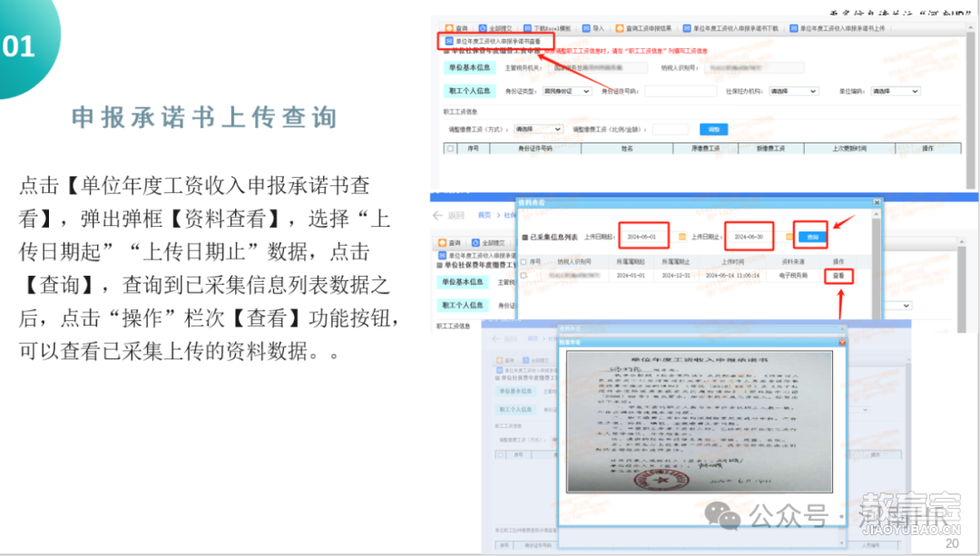The width and height of the screenshot is (980, 556).
Task: Click the scanned 承诺书 document image
Action: pos(700,422)
